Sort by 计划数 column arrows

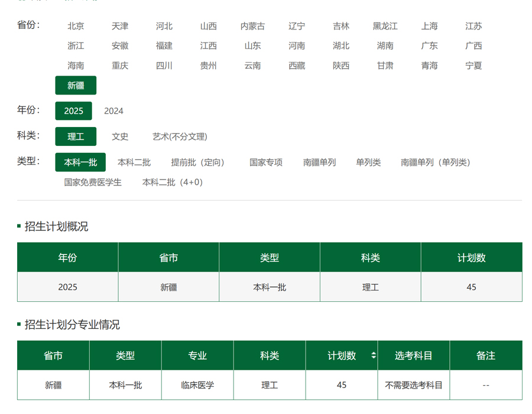pyautogui.click(x=373, y=356)
